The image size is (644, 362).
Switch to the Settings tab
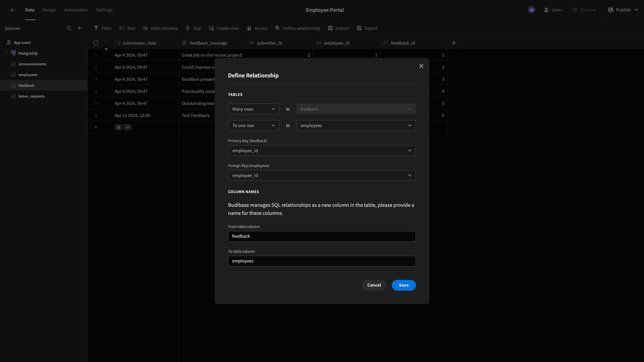tap(104, 10)
